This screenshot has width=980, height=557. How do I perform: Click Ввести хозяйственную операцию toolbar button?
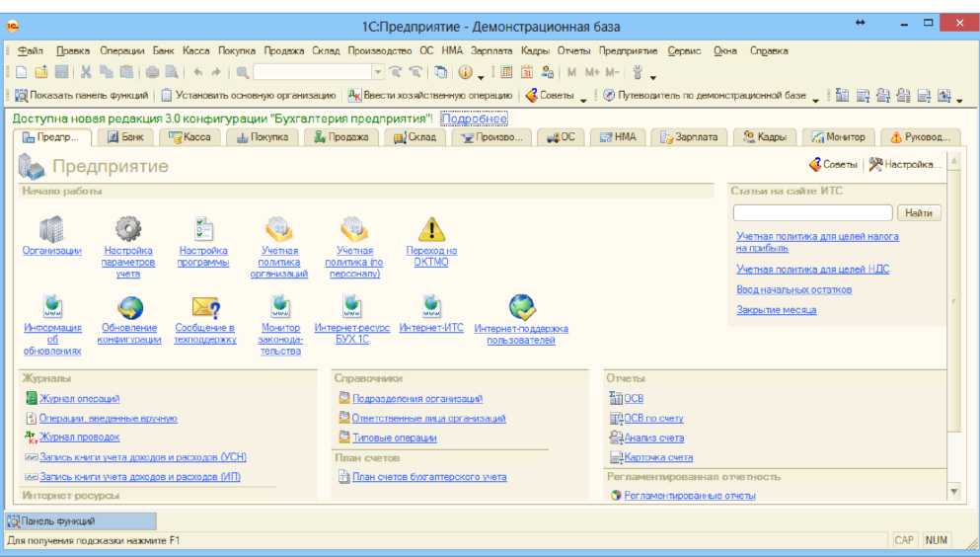(x=430, y=96)
